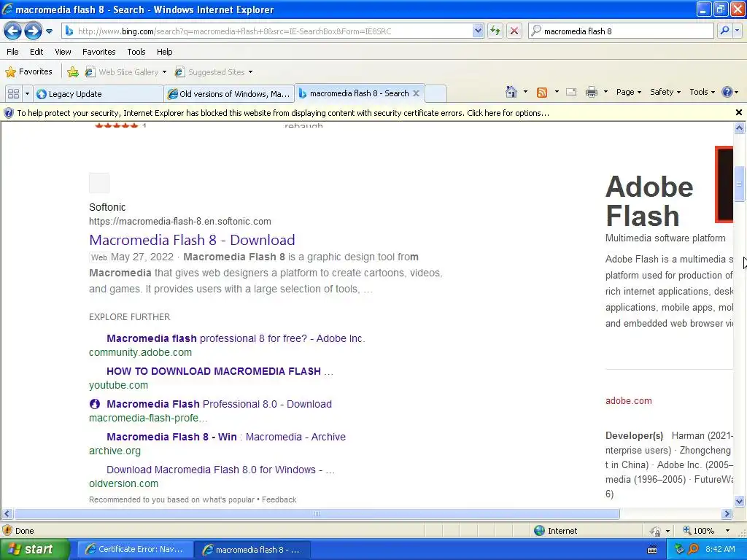Open the tab list dropdown arrow
Viewport: 747px width, 560px height.
[27, 93]
